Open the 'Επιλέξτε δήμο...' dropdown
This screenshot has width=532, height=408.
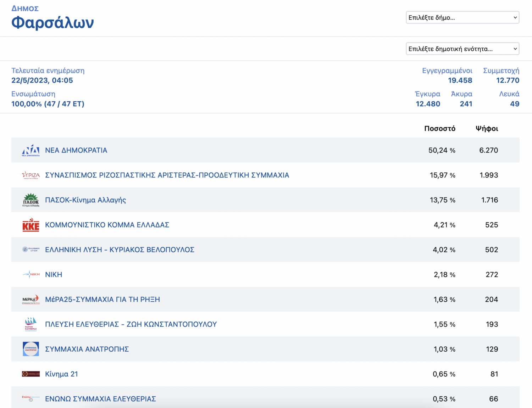pyautogui.click(x=462, y=17)
